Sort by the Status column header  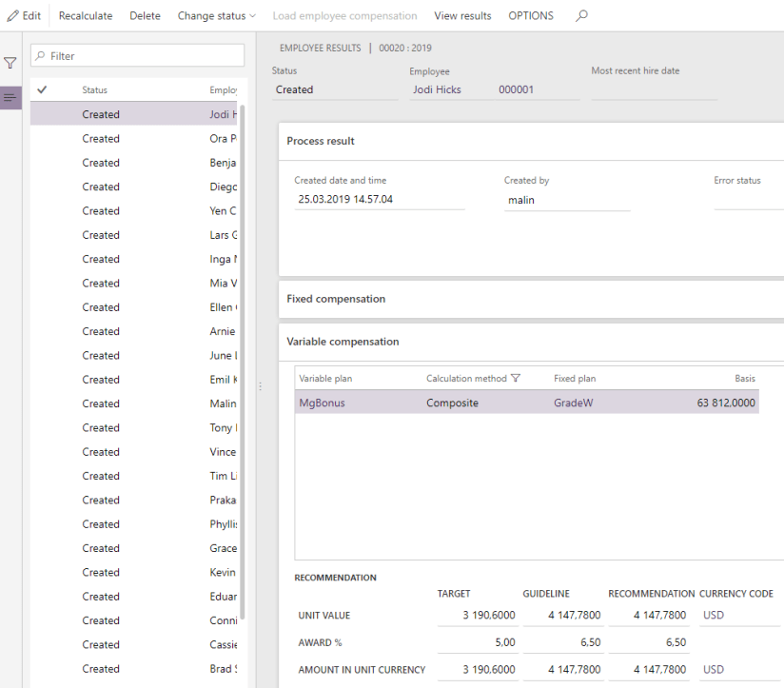click(x=95, y=90)
